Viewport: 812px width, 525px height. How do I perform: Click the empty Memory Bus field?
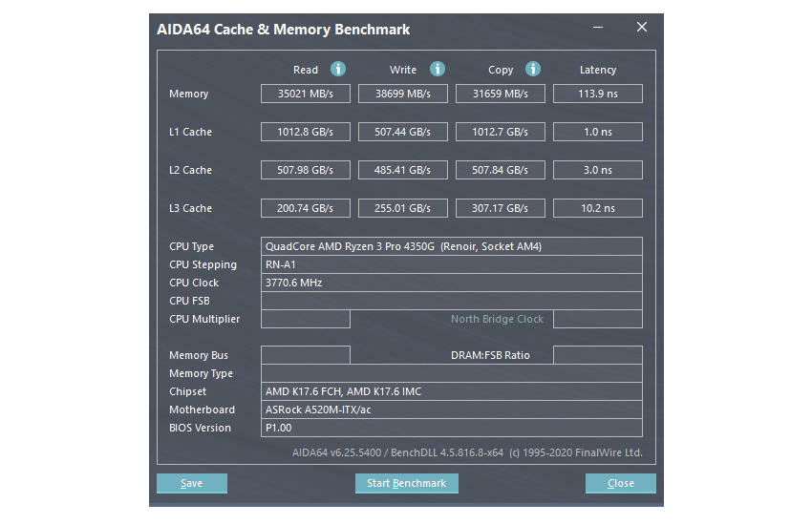(306, 355)
